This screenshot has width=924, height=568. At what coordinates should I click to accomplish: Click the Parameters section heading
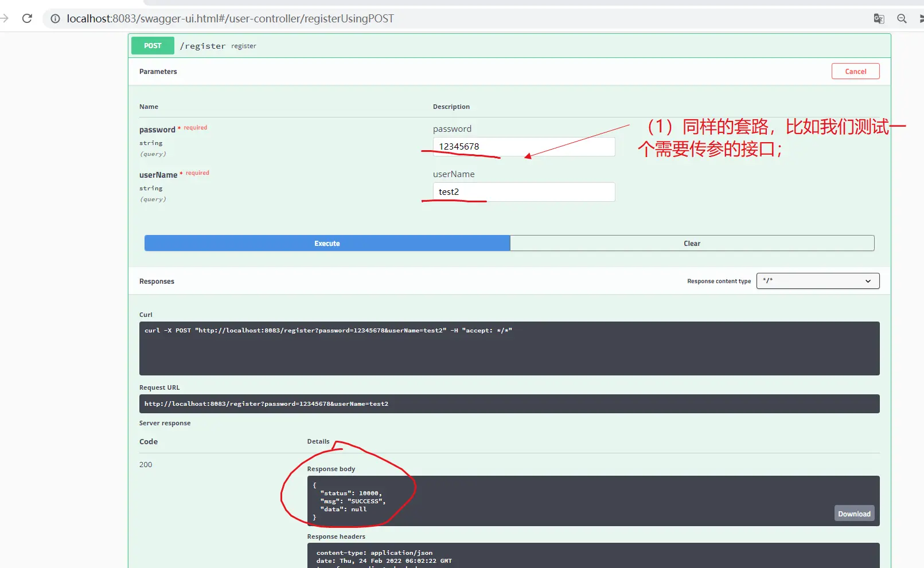(x=158, y=72)
